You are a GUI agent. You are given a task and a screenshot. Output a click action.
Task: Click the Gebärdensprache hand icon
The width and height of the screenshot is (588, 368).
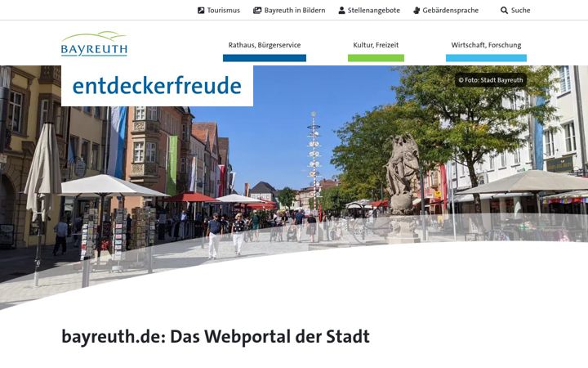tap(416, 11)
